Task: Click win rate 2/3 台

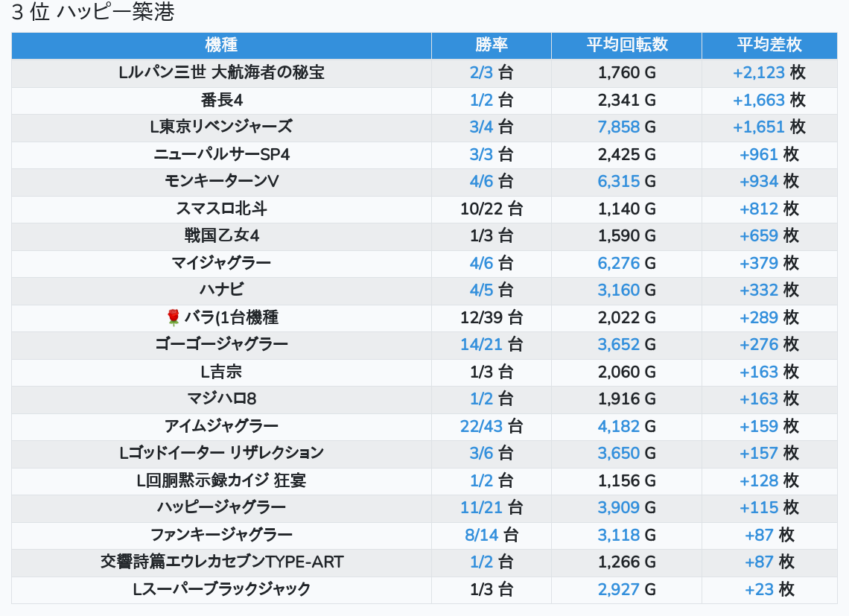Action: (x=492, y=72)
